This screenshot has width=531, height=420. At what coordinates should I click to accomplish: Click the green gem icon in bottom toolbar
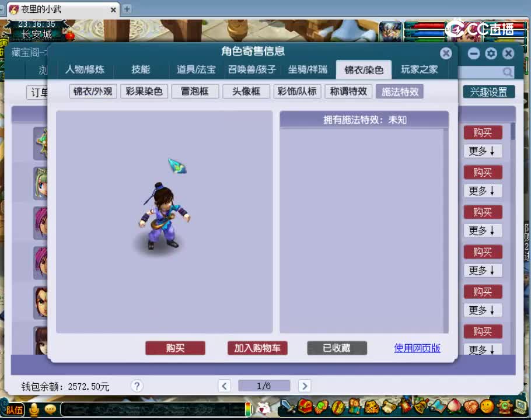pos(322,407)
